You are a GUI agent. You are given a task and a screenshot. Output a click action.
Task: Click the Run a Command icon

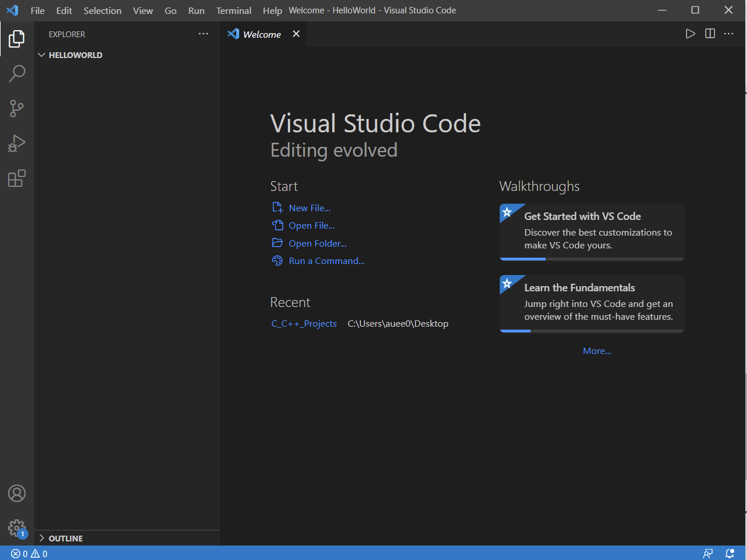coord(277,261)
